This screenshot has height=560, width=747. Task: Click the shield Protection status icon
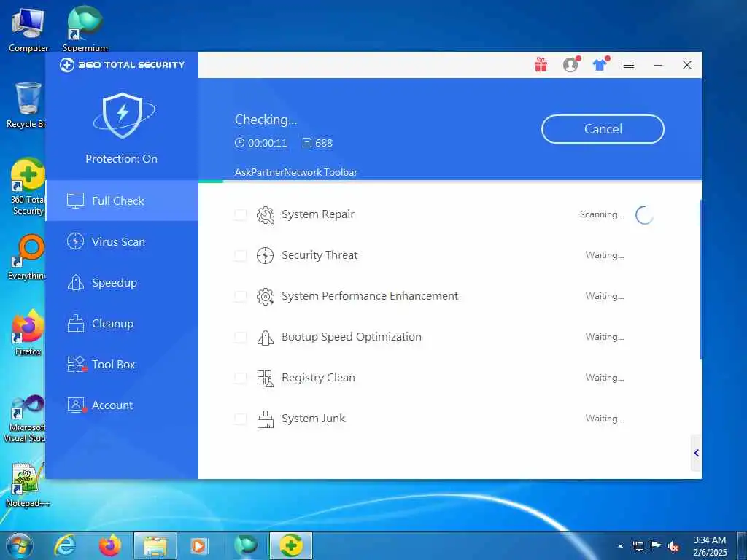pos(123,115)
